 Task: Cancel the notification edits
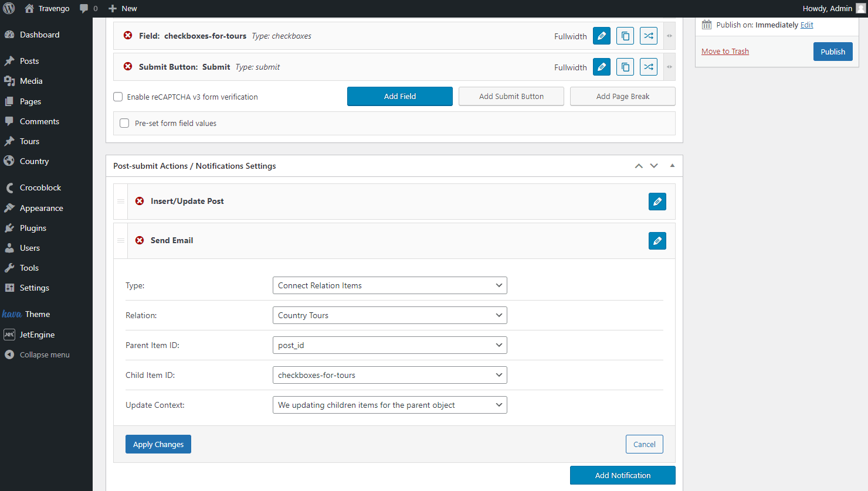point(645,444)
